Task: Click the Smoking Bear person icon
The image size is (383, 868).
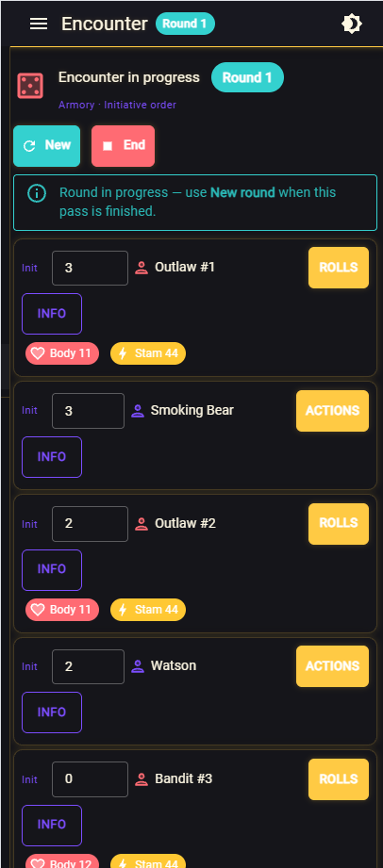Action: [x=138, y=411]
